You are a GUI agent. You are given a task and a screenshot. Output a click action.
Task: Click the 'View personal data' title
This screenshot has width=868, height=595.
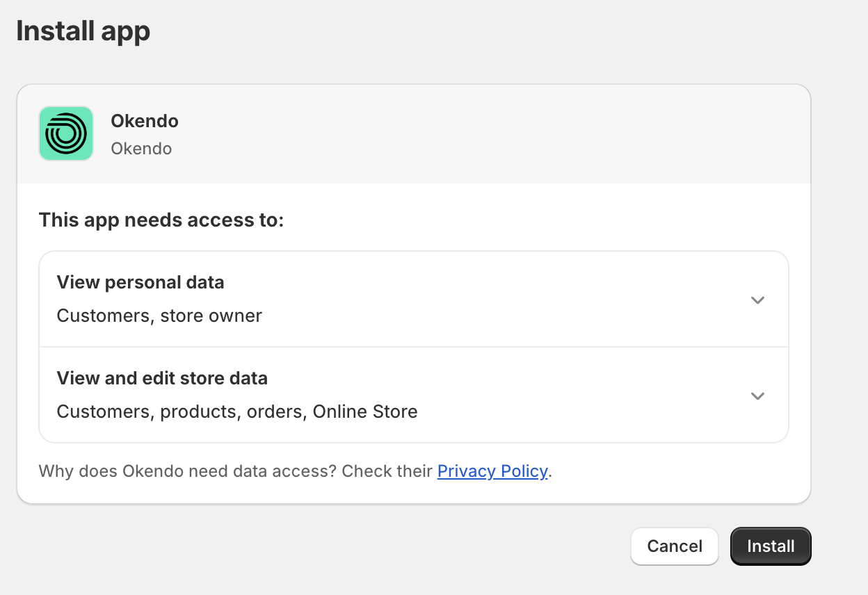point(140,283)
